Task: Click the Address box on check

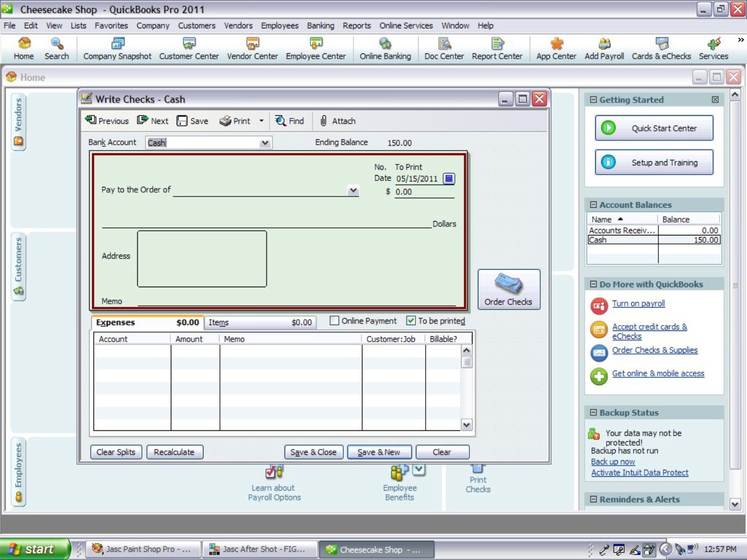Action: pyautogui.click(x=202, y=259)
